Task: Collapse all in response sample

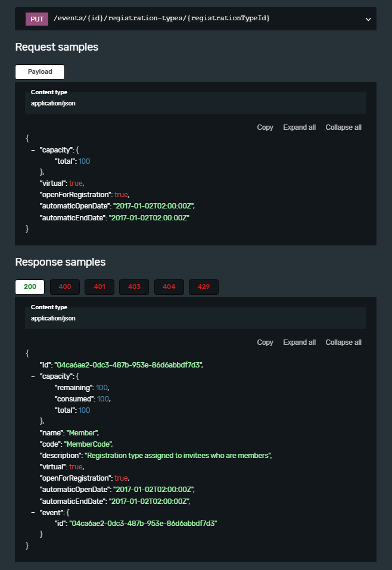Action: click(343, 342)
